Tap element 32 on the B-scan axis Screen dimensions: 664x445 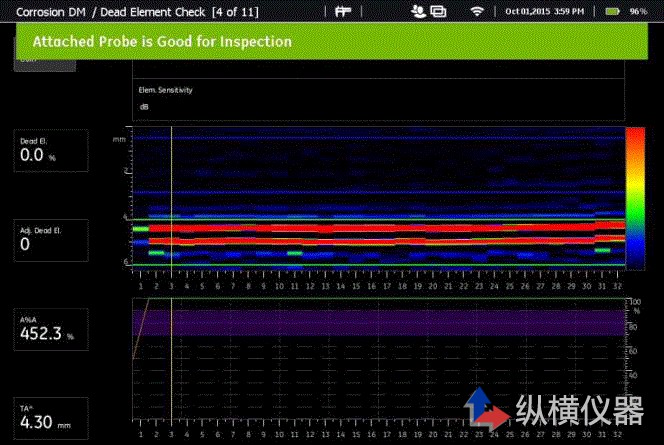click(x=617, y=286)
